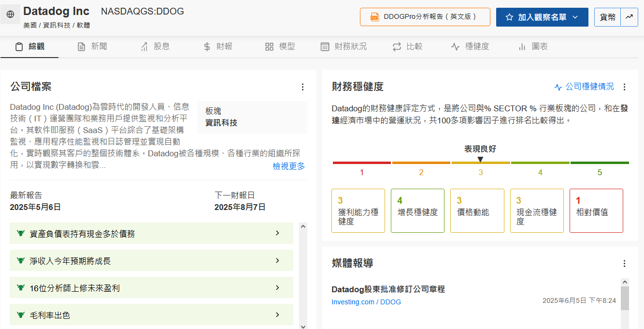The width and height of the screenshot is (644, 329).
Task: Open the Datadog股東批准修訂公司章程 headline
Action: coord(388,289)
